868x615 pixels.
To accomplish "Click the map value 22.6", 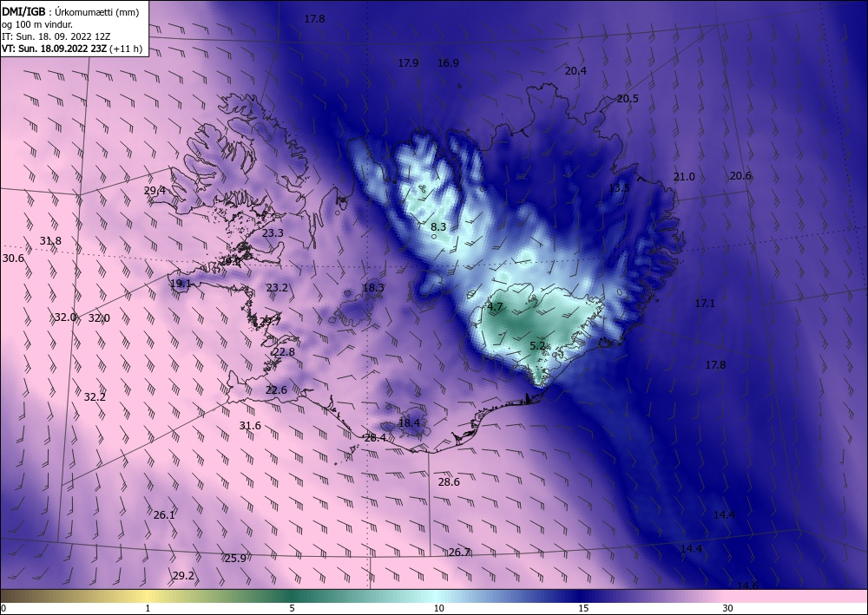I will tap(276, 390).
